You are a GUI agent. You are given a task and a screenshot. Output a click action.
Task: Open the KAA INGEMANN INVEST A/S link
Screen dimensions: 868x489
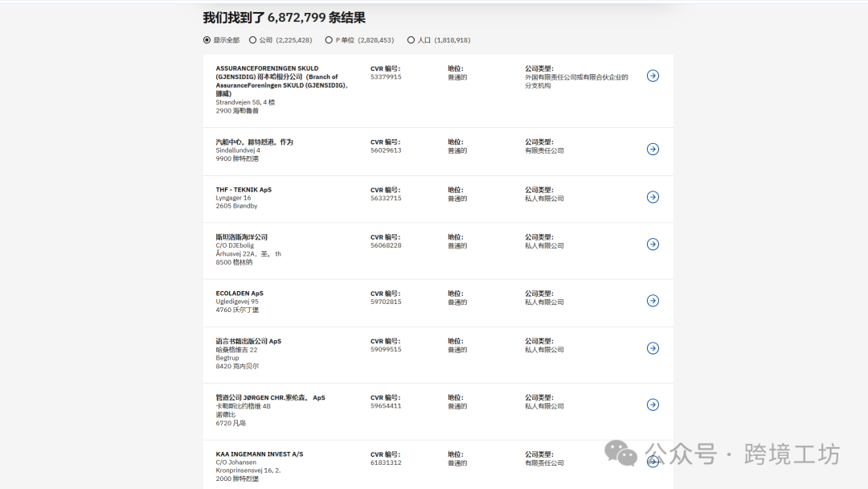point(259,453)
